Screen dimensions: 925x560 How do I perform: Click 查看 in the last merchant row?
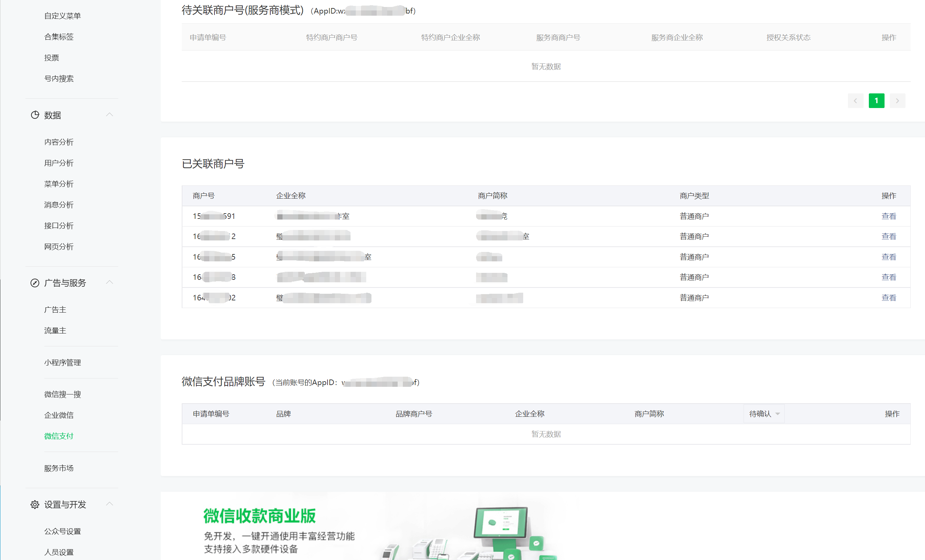[888, 298]
